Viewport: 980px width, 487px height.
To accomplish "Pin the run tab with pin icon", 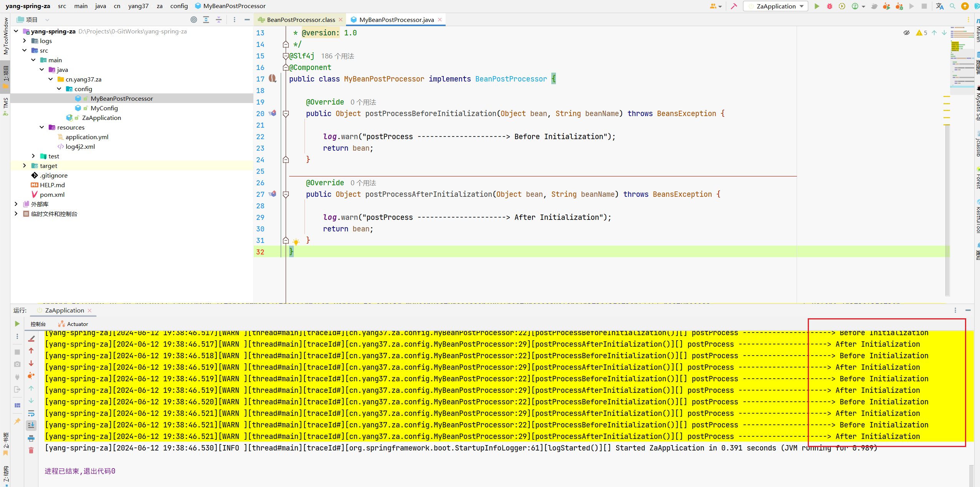I will pyautogui.click(x=17, y=421).
